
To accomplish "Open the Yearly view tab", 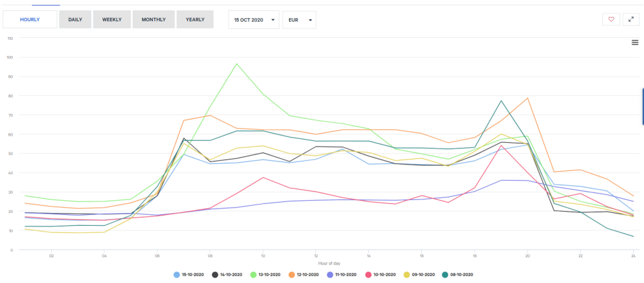I will (x=194, y=19).
